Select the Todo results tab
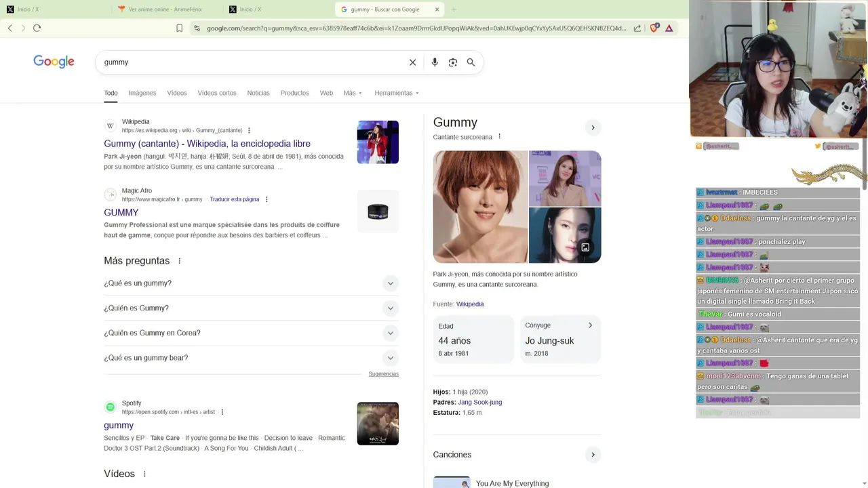868x488 pixels. (x=111, y=93)
